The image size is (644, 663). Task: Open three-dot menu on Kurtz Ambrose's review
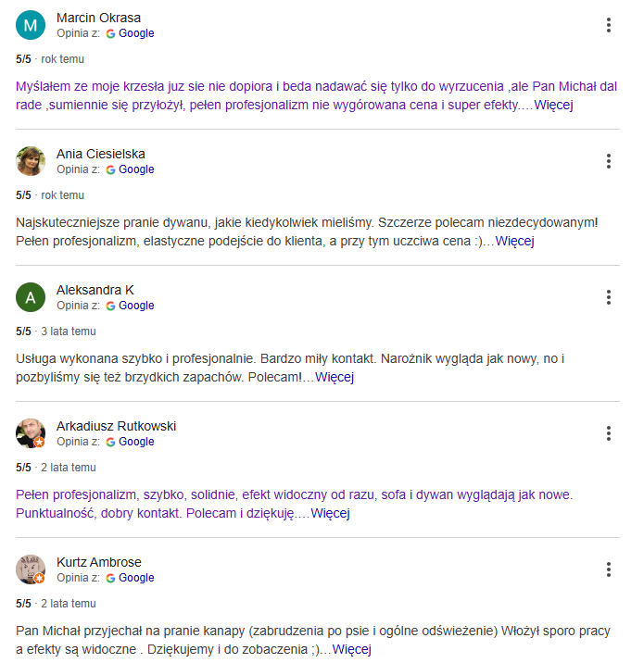tap(608, 570)
